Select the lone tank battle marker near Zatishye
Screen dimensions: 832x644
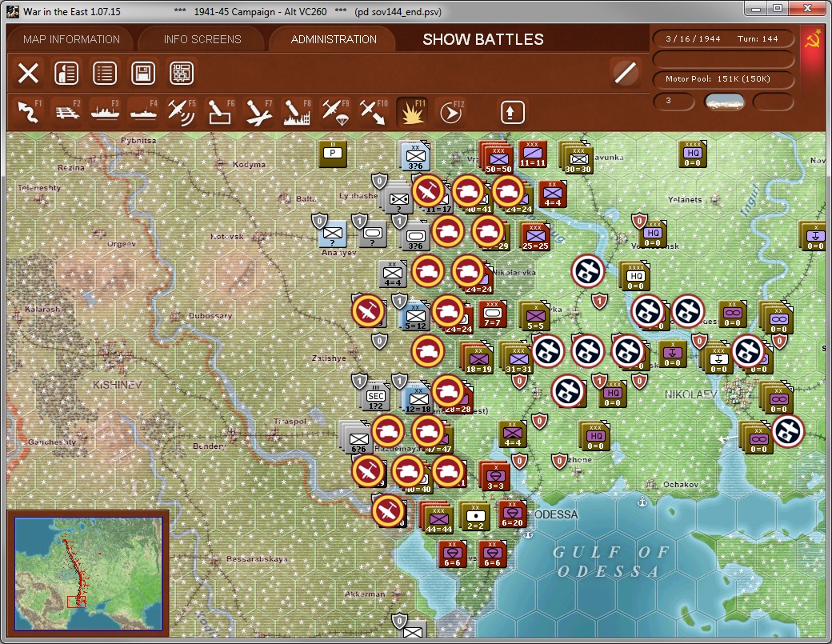point(428,351)
